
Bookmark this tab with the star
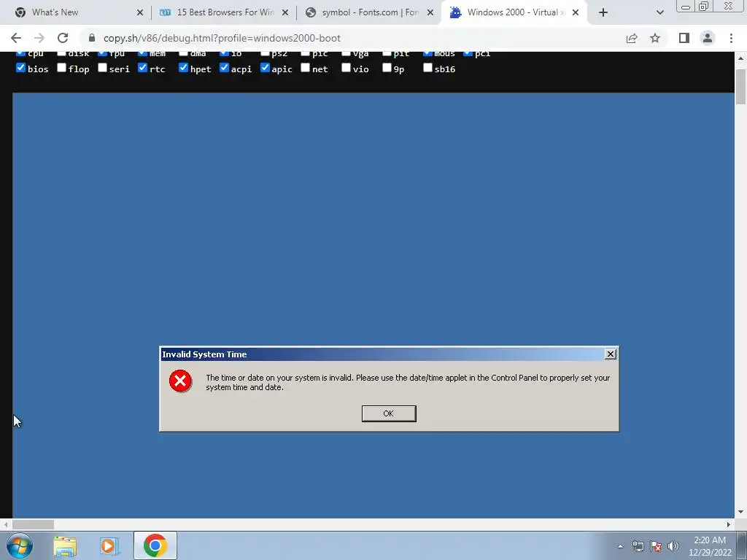tap(655, 38)
